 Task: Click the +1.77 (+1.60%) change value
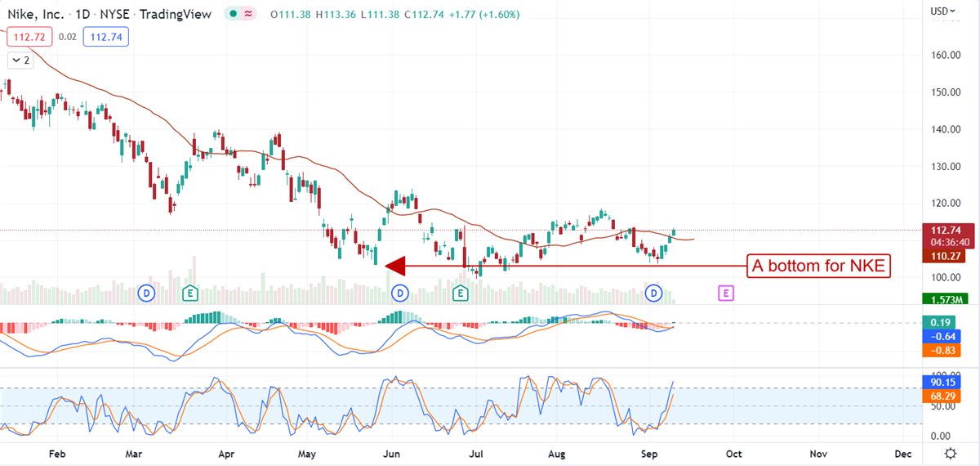483,14
